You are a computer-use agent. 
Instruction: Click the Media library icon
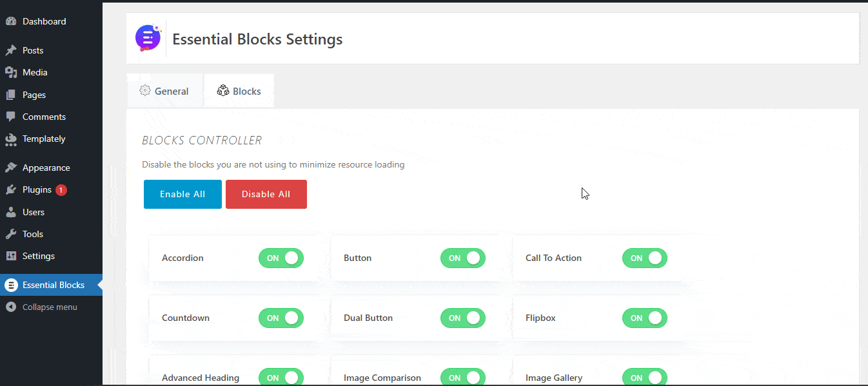(11, 72)
